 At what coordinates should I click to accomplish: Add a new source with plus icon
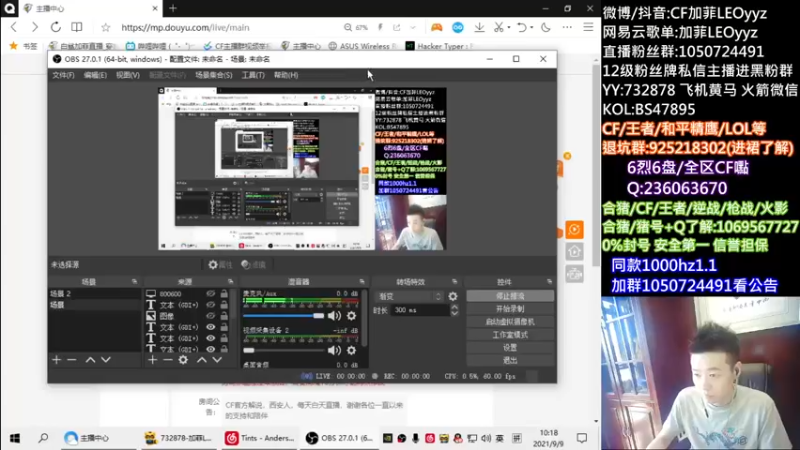pos(153,360)
